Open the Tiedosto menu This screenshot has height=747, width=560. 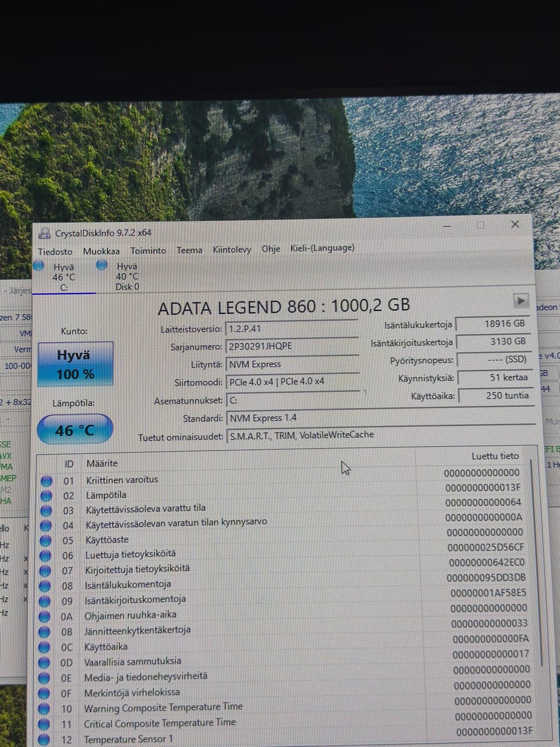tap(55, 252)
